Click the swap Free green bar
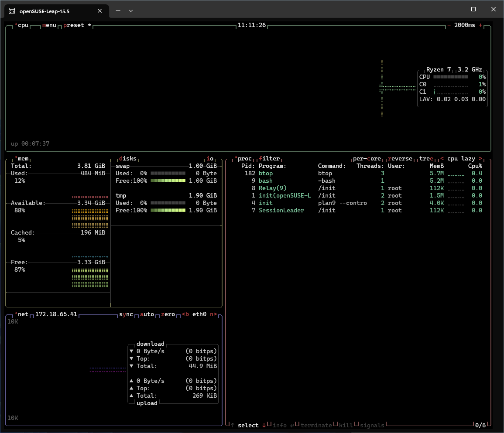The width and height of the screenshot is (504, 433). coord(168,181)
